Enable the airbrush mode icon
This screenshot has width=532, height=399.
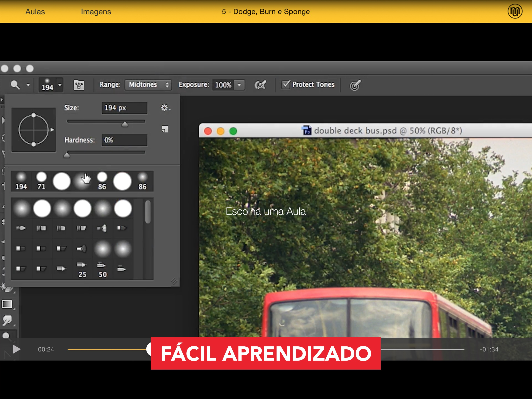260,85
